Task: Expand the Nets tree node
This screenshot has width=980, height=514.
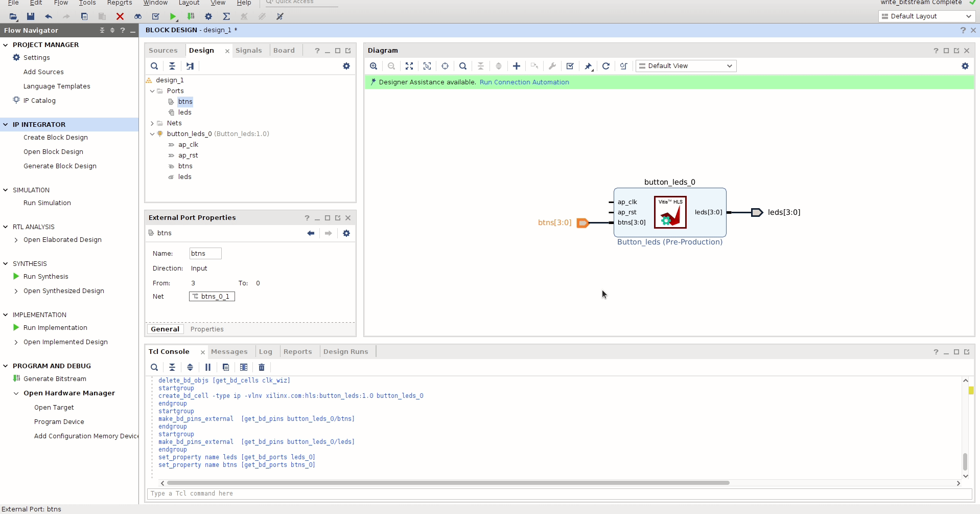Action: 152,123
